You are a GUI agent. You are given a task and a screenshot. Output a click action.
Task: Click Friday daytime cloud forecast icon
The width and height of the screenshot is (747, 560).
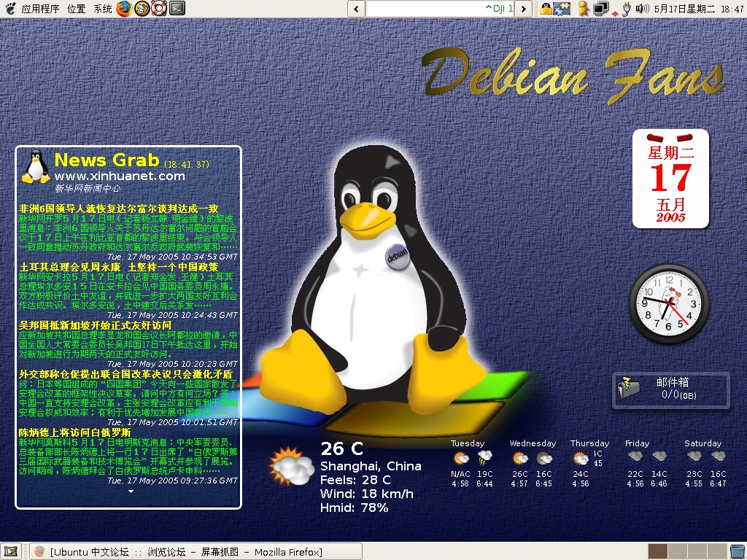pos(635,456)
